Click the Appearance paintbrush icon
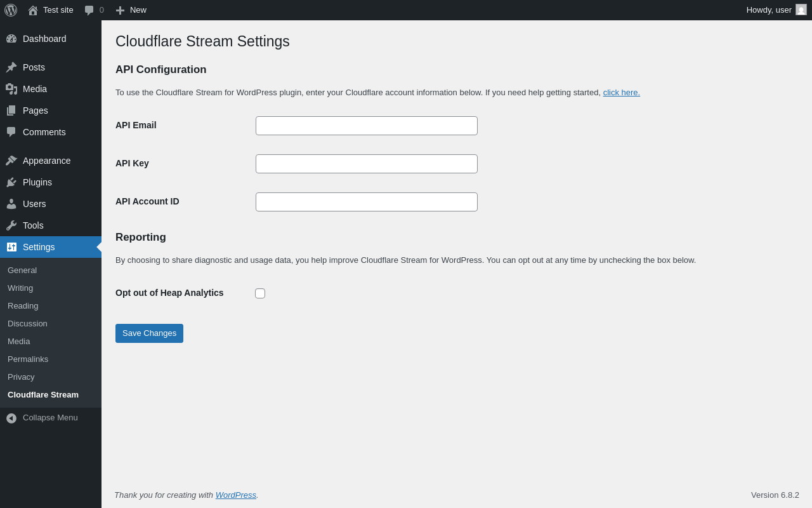 coord(11,161)
